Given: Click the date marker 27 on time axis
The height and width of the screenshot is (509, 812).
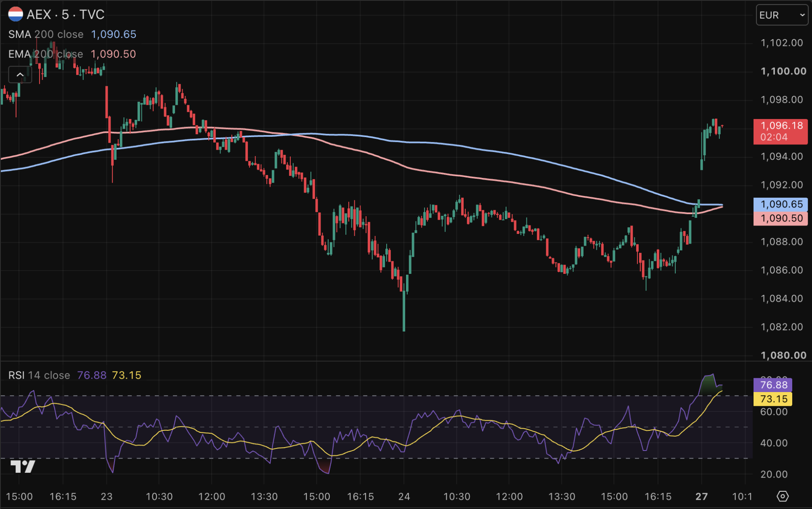Looking at the screenshot, I should 701,497.
